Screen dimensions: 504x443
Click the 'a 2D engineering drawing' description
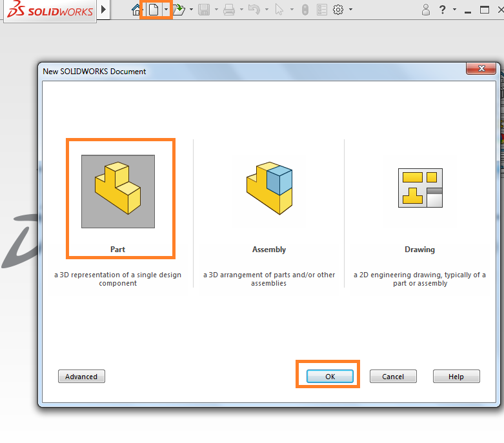click(420, 279)
